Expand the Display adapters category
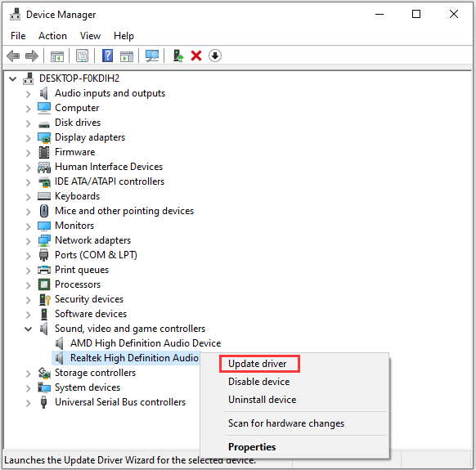The height and width of the screenshot is (470, 476). (x=29, y=138)
